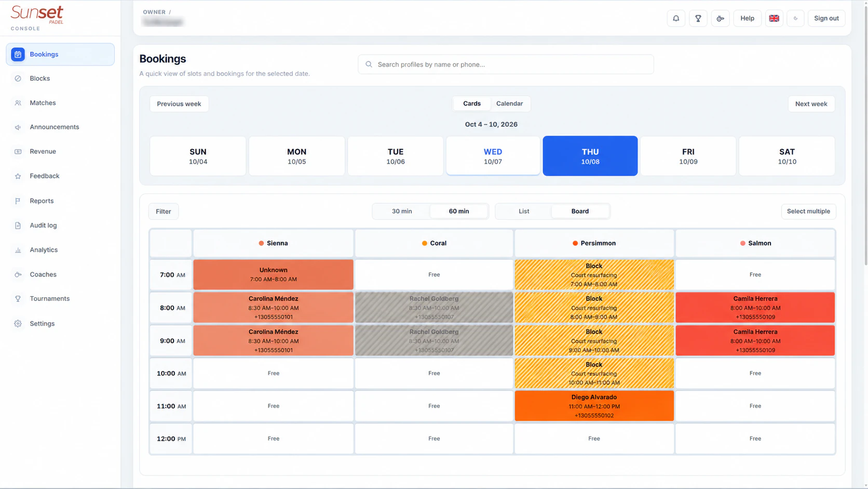This screenshot has height=489, width=868.
Task: Open Reports in the sidebar
Action: (60, 201)
